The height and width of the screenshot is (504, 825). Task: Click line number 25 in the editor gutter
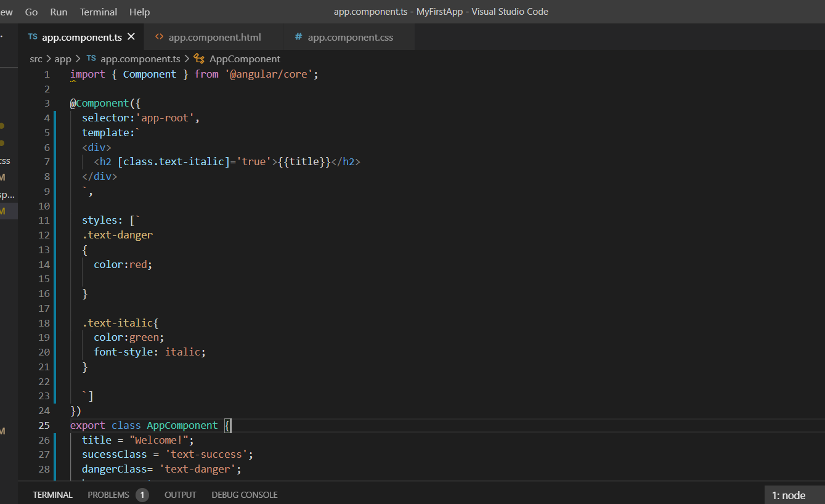[44, 425]
